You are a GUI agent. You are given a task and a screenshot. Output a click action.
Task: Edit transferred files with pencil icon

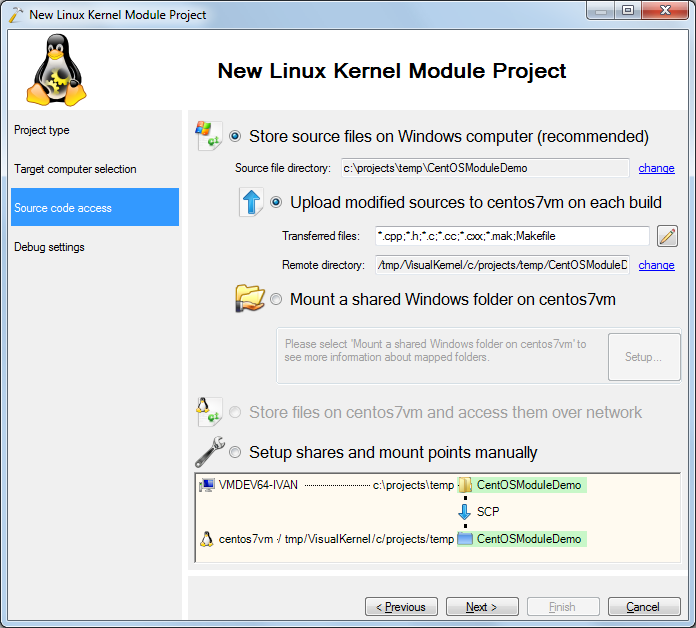[x=668, y=236]
